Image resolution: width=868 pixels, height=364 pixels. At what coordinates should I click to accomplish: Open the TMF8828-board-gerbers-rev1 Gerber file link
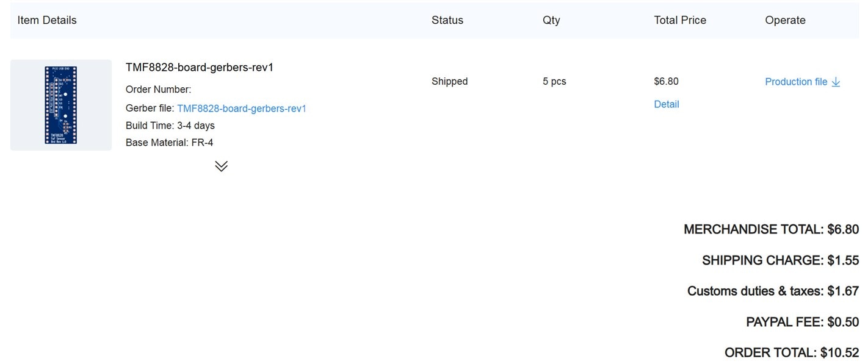242,109
